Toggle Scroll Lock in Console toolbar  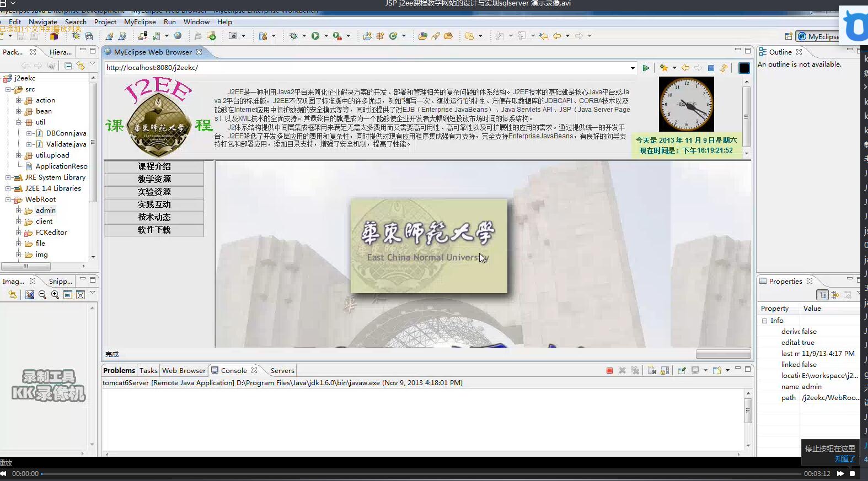(665, 370)
